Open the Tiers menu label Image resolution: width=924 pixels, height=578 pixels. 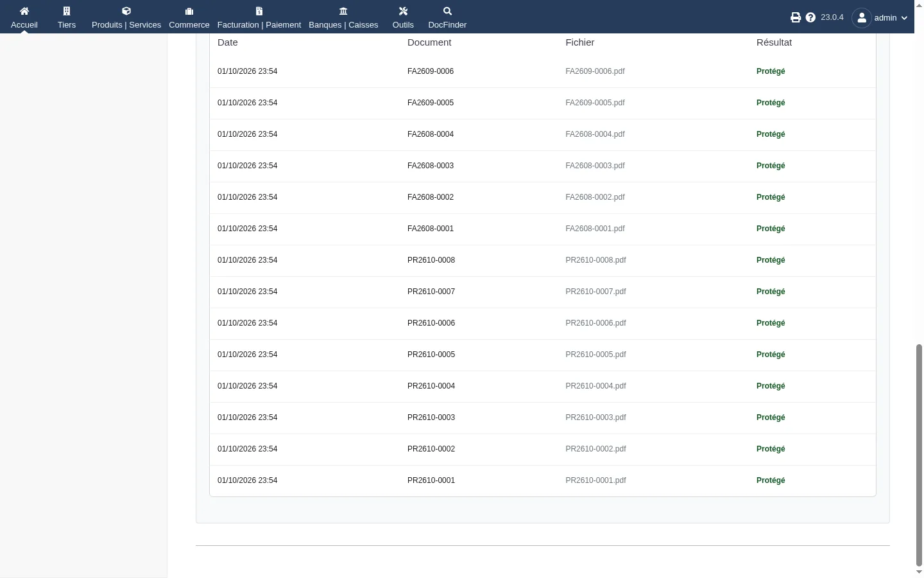(67, 25)
